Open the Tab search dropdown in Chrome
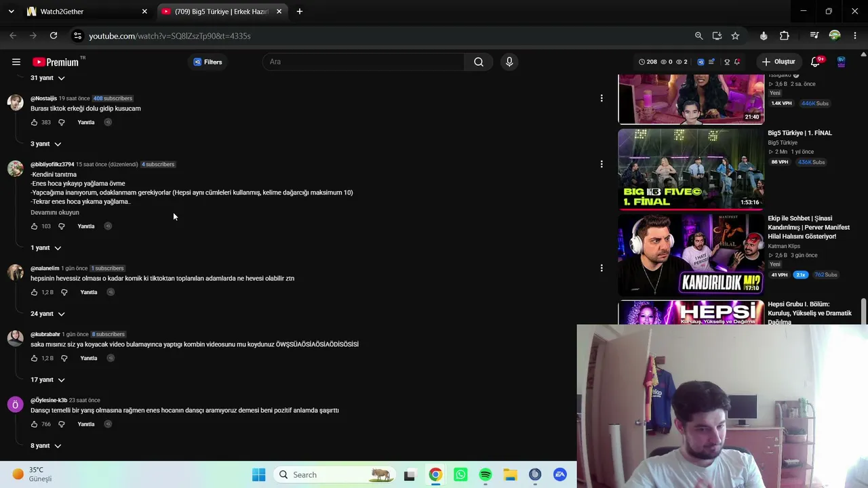Image resolution: width=868 pixels, height=488 pixels. [12, 12]
